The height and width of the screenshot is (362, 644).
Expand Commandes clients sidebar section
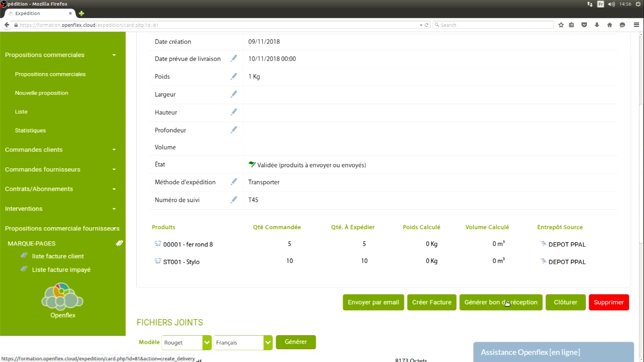pyautogui.click(x=114, y=150)
